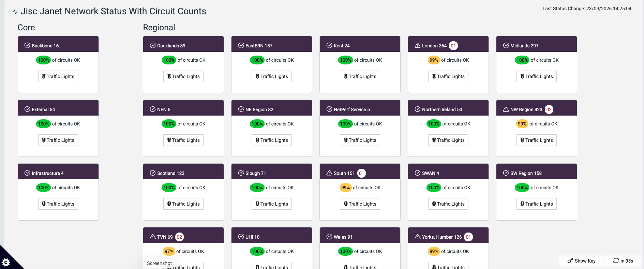Viewport: 644px width, 269px height.
Task: Open Traffic Lights for Kent
Action: click(360, 76)
